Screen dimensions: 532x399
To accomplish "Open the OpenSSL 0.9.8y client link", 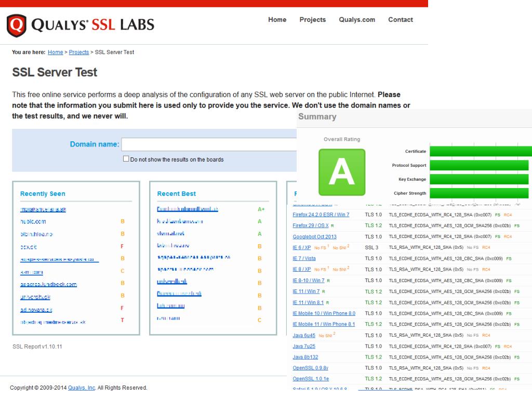I will 311,368.
